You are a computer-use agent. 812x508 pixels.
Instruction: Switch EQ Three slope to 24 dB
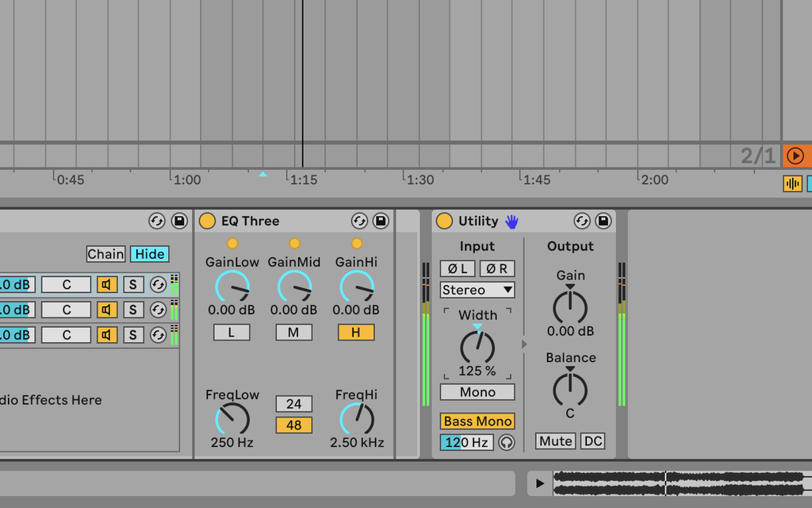click(x=293, y=403)
